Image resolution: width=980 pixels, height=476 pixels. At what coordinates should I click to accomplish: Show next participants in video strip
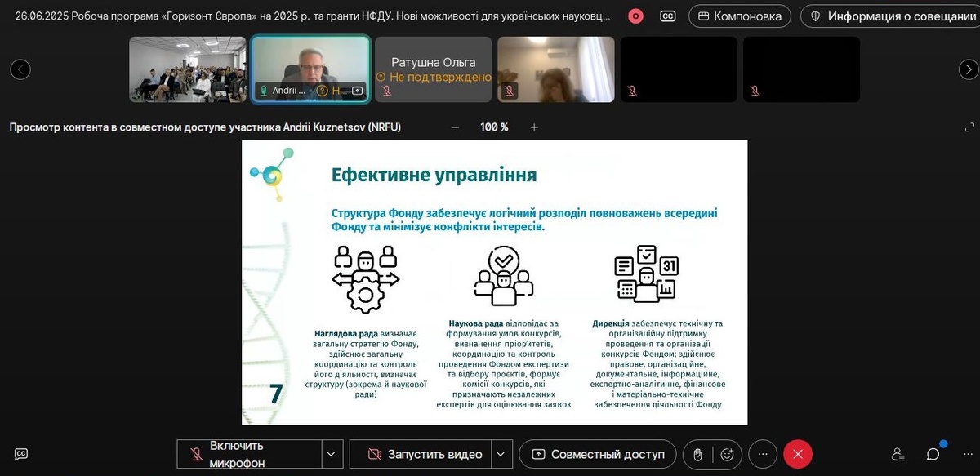[x=969, y=69]
